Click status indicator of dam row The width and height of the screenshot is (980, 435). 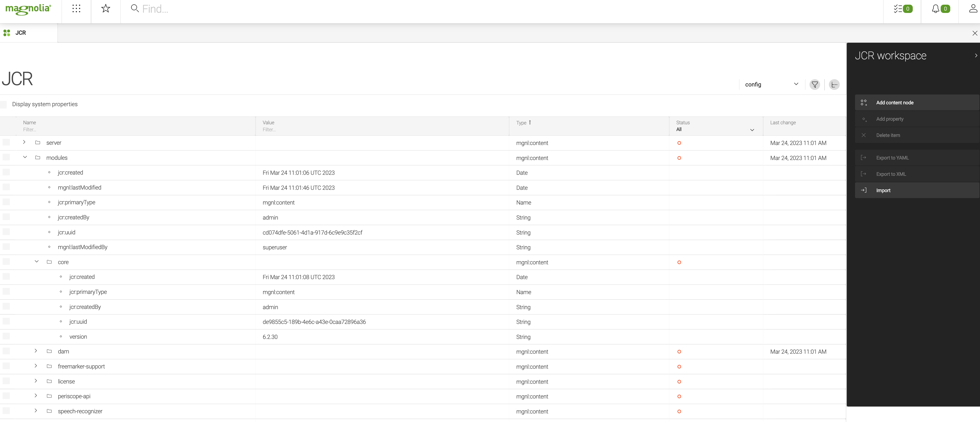pyautogui.click(x=679, y=352)
